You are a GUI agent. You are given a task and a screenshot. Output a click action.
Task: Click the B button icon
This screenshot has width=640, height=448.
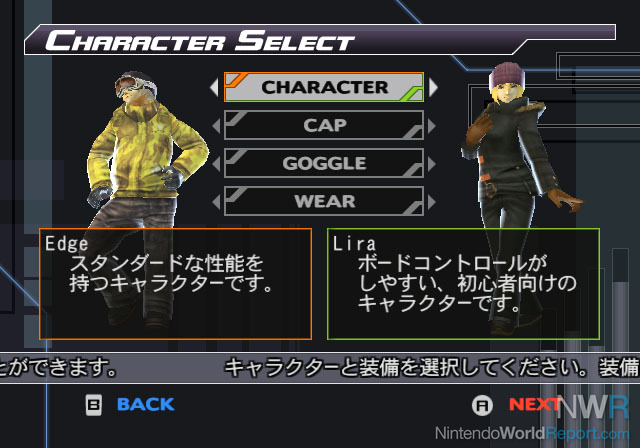[93, 405]
